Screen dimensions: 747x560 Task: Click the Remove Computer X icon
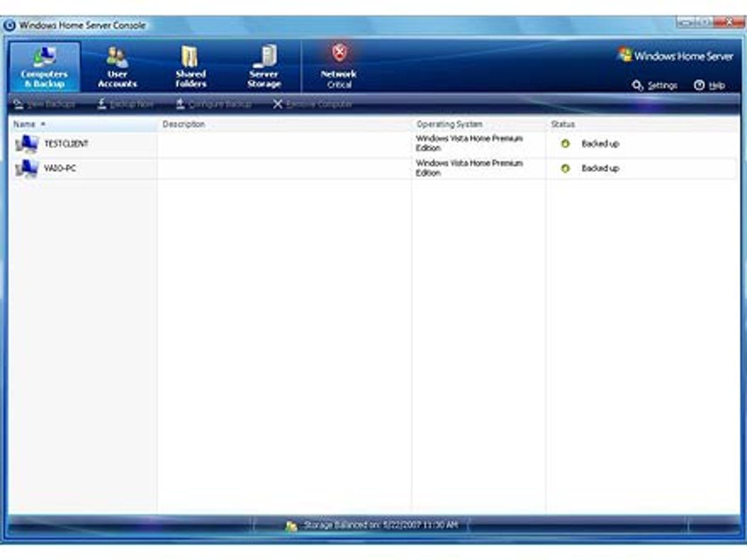pyautogui.click(x=278, y=104)
